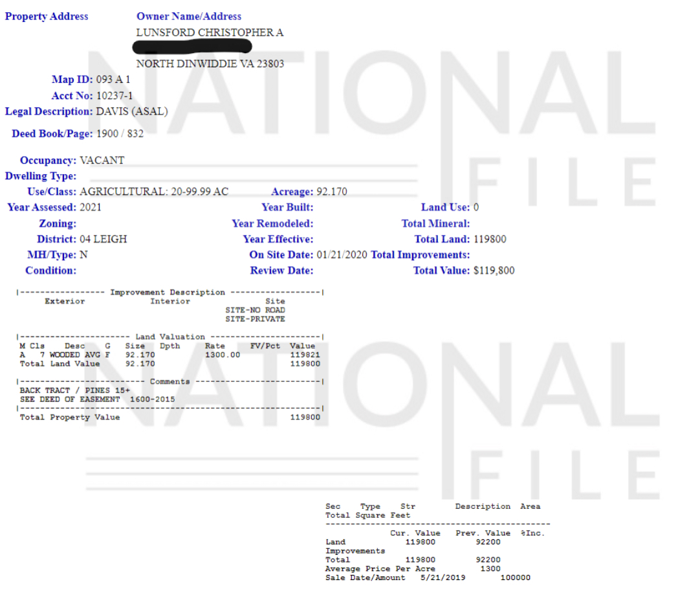Click the "Total Improvements:" label
This screenshot has width=700, height=604.
tap(421, 254)
